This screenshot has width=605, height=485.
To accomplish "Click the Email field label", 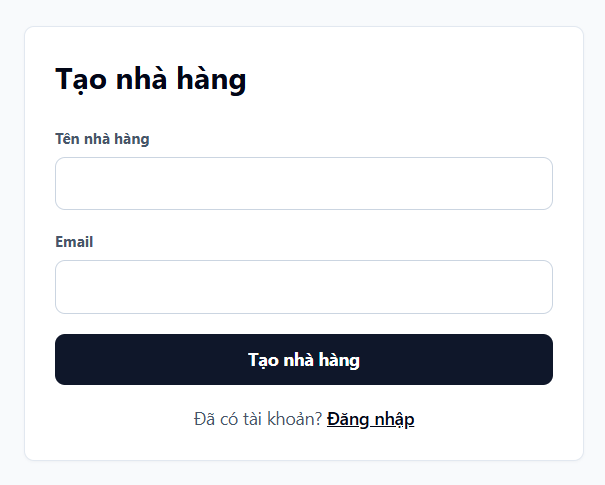I will (x=74, y=242).
